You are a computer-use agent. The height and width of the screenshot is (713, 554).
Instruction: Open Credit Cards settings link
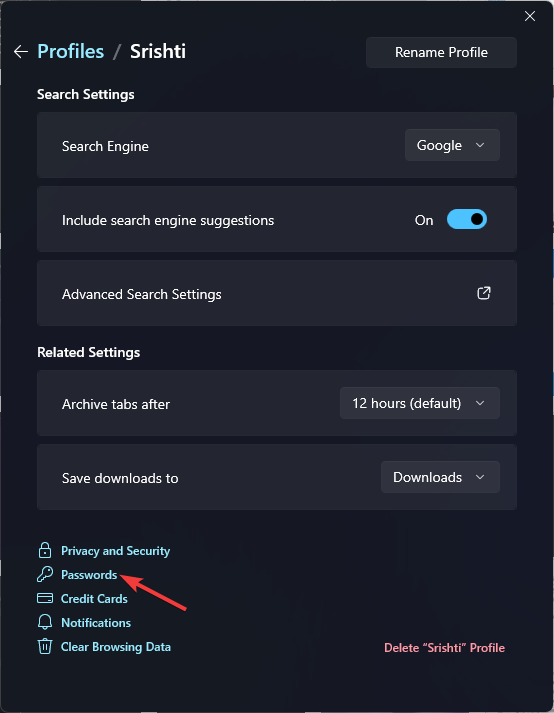click(94, 599)
